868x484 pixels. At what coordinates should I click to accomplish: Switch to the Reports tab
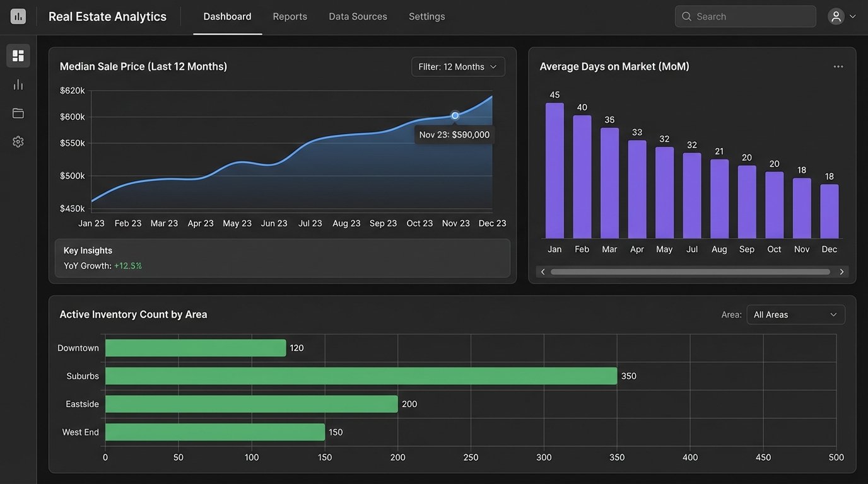coord(290,16)
